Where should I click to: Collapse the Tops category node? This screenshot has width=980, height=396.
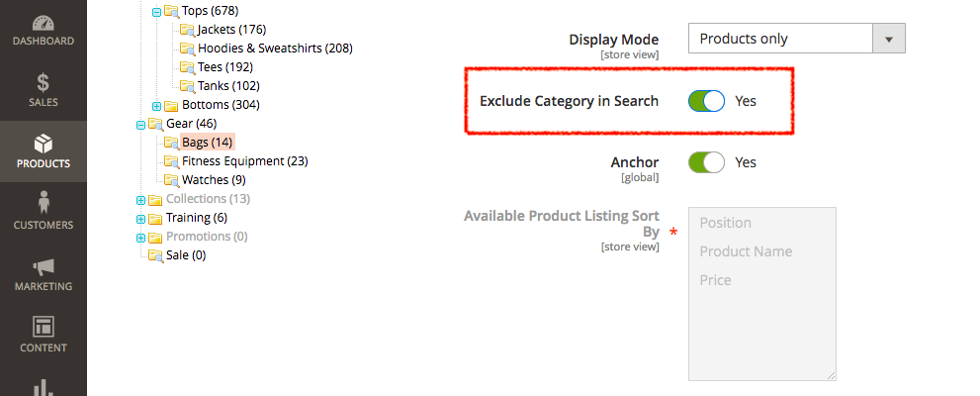click(157, 12)
